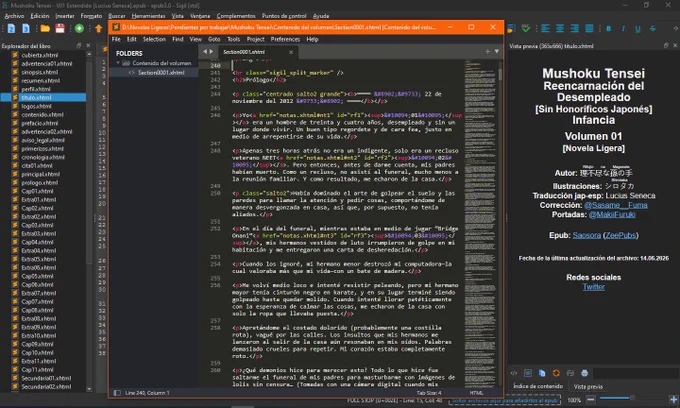Click the heading 2 icon in Sigil toolbar
The width and height of the screenshot is (680, 408).
click(x=12, y=29)
